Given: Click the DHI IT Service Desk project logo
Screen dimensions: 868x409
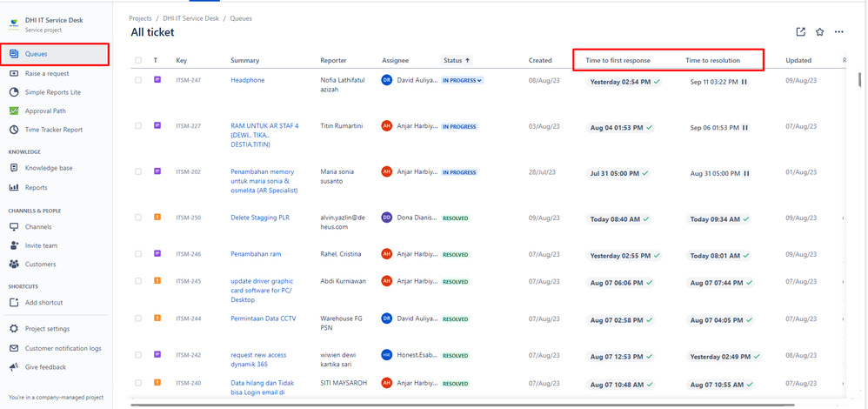Looking at the screenshot, I should (x=14, y=24).
